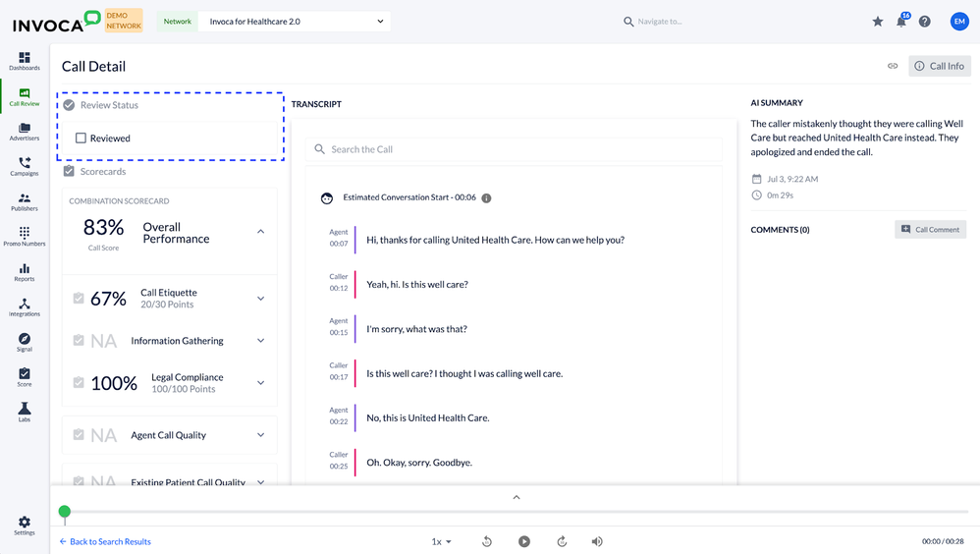Viewport: 980px width, 554px height.
Task: Jump to Agent line at 00:07
Action: pyautogui.click(x=496, y=240)
